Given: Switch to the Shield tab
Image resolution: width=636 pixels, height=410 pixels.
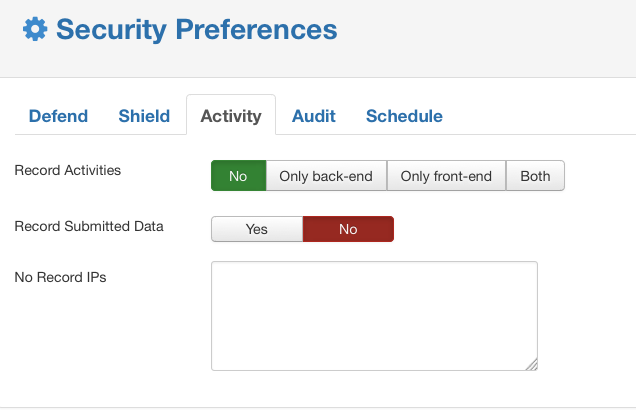Looking at the screenshot, I should (x=144, y=116).
